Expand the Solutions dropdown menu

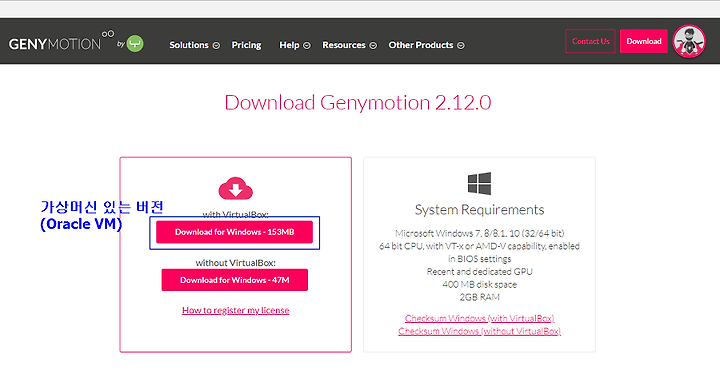pyautogui.click(x=194, y=45)
